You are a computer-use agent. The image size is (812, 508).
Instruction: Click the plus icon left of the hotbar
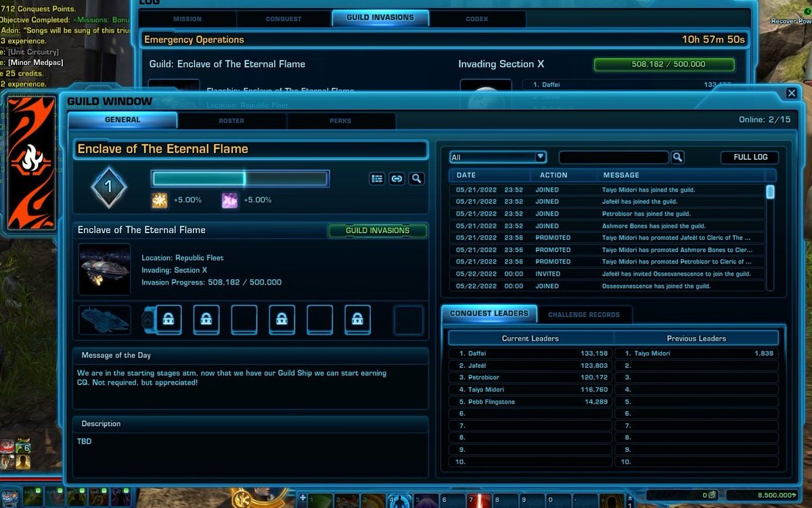[302, 498]
